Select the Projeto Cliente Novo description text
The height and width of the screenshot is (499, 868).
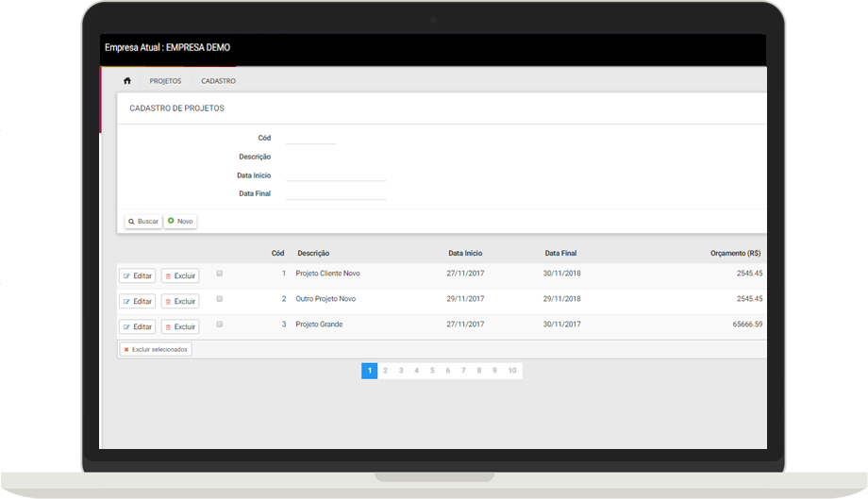click(x=327, y=274)
